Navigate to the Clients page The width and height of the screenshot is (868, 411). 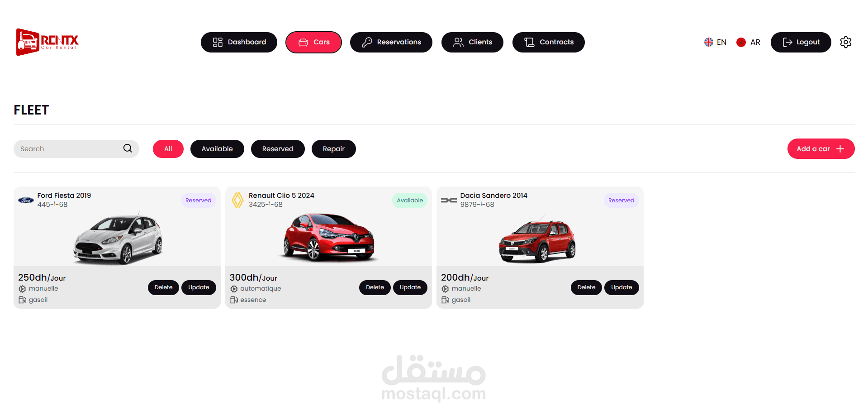click(472, 42)
